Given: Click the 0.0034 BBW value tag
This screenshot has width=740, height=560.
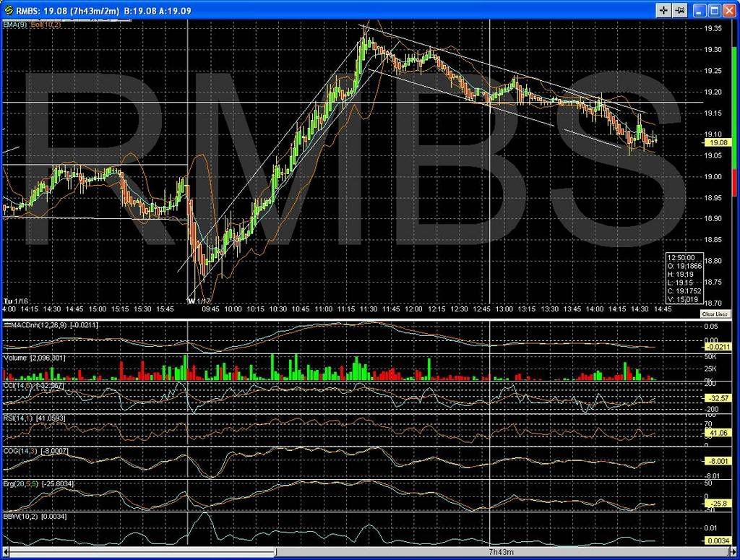Looking at the screenshot, I should coord(718,540).
